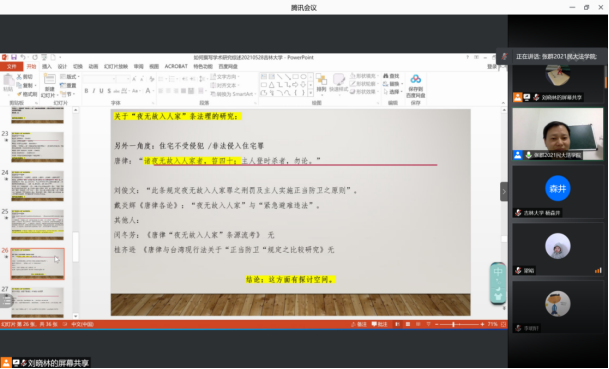Switch to slide sorter view in status bar

pos(408,324)
